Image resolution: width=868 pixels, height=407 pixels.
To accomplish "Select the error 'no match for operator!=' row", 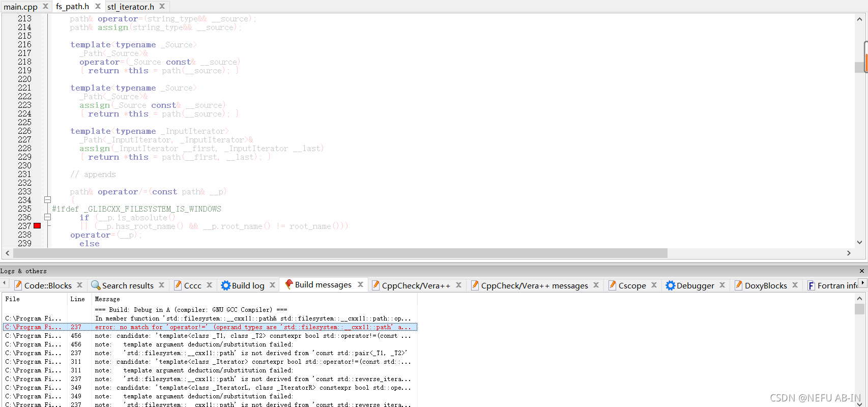I will 210,327.
